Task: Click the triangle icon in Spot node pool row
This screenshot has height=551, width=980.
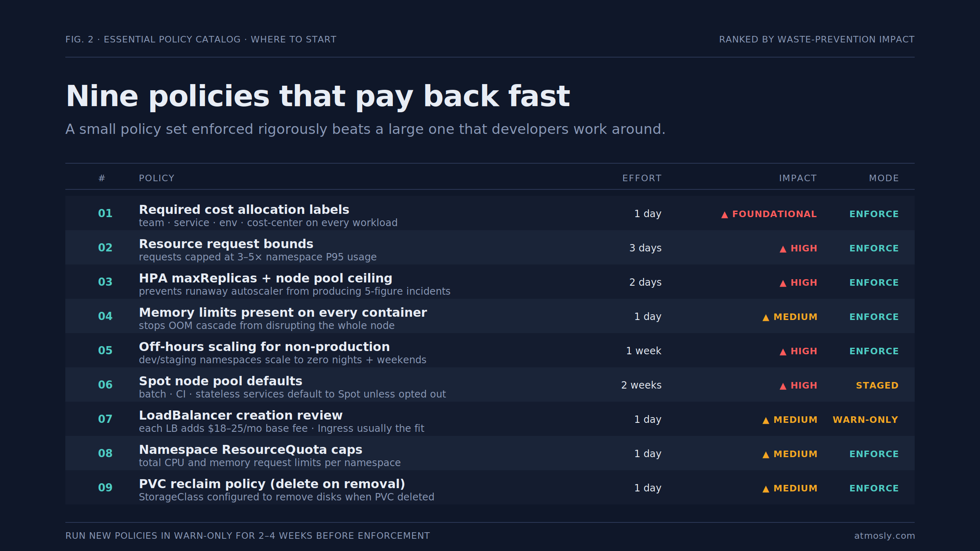Action: coord(783,386)
